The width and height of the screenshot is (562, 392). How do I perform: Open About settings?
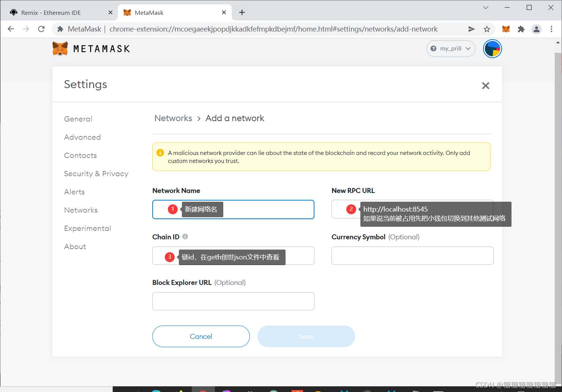pyautogui.click(x=75, y=247)
